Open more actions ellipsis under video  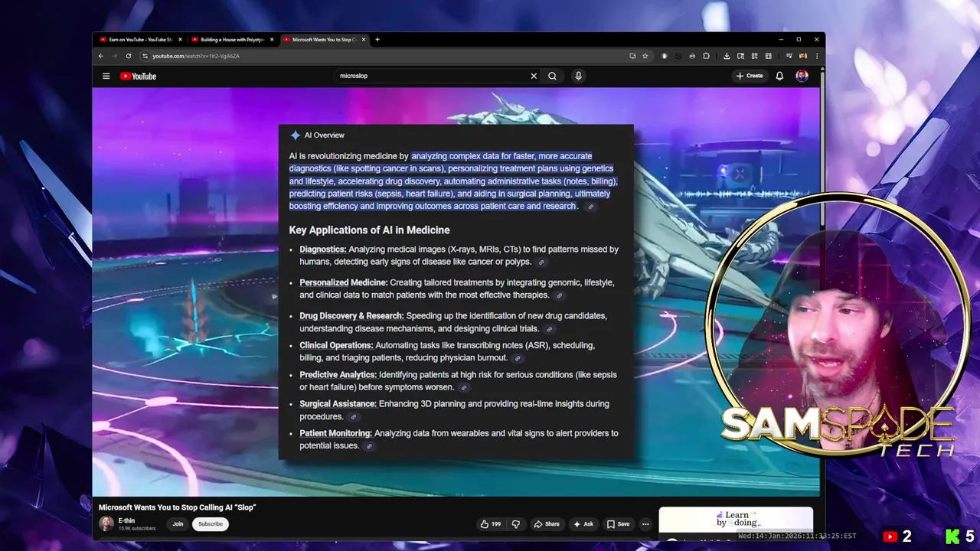(x=645, y=524)
